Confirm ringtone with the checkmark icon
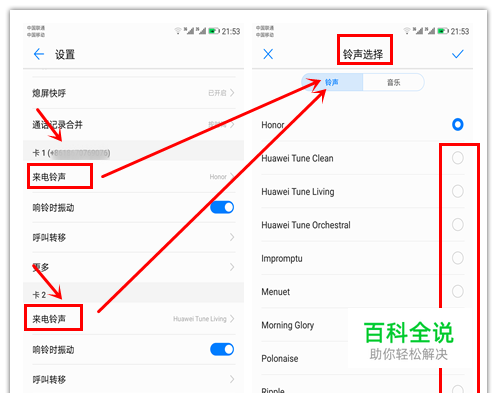Screen dimensions: 497x393 (x=457, y=54)
